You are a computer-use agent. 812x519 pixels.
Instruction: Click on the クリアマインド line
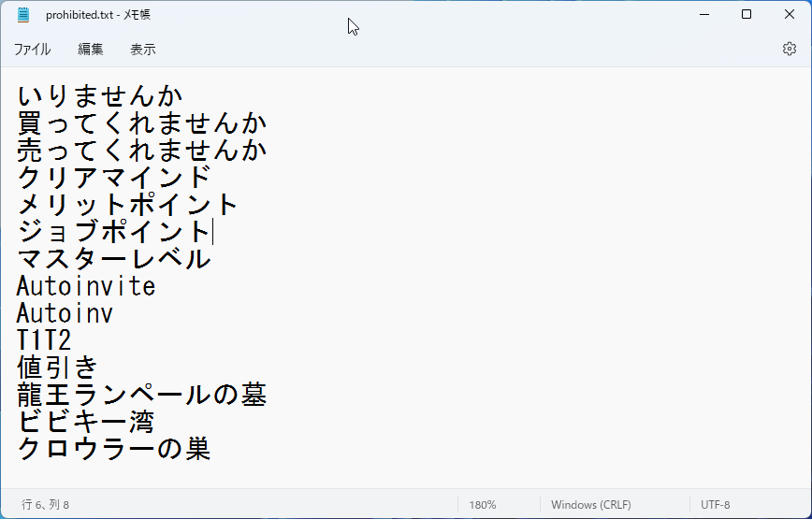[114, 178]
